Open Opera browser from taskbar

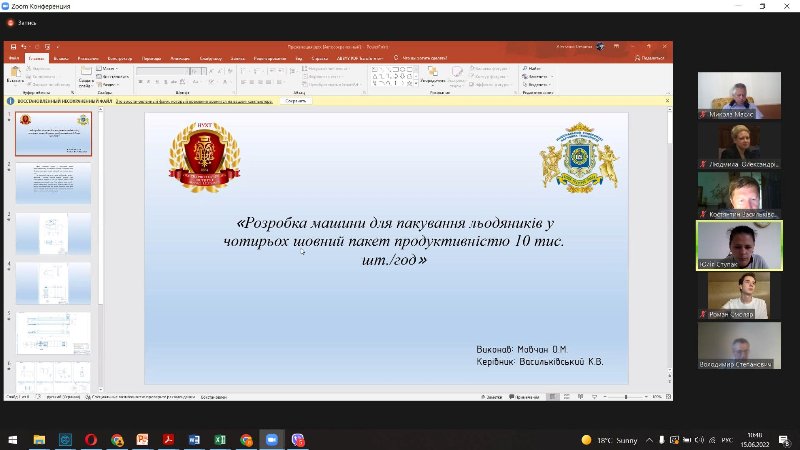click(x=91, y=439)
